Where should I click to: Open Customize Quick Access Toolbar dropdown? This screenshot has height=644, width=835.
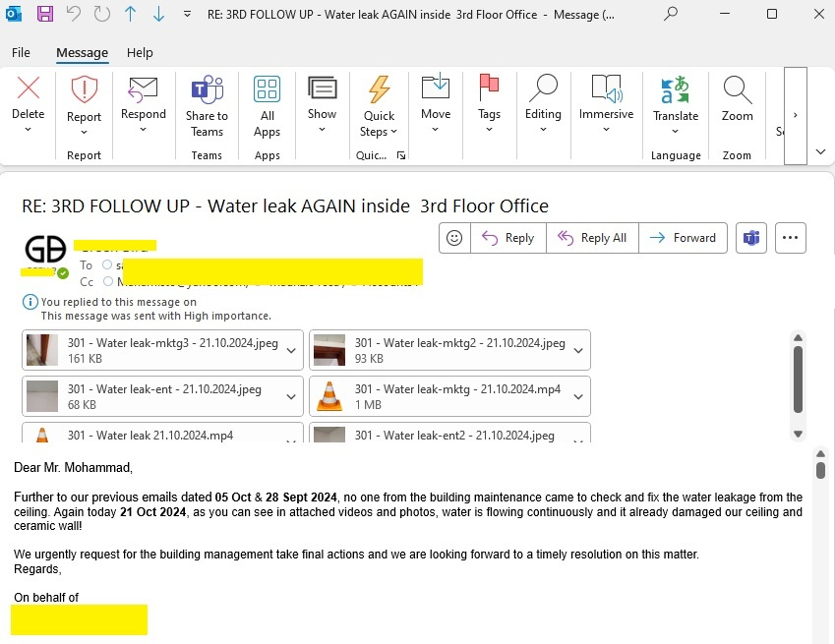tap(187, 14)
